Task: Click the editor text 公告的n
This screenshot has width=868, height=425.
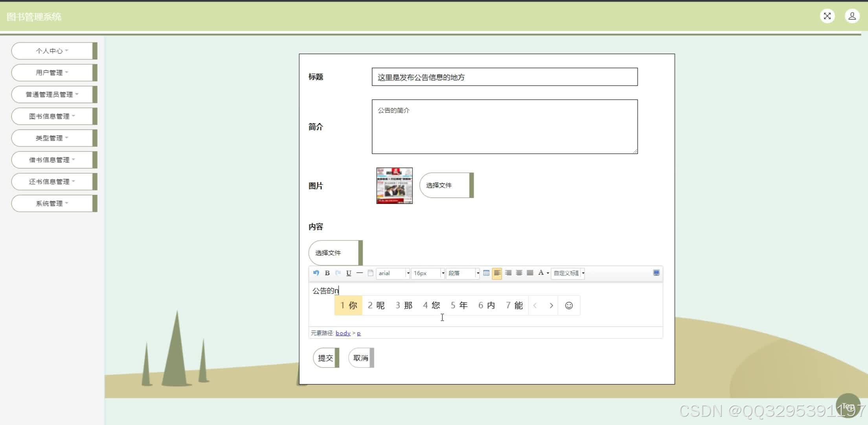Action: (325, 291)
